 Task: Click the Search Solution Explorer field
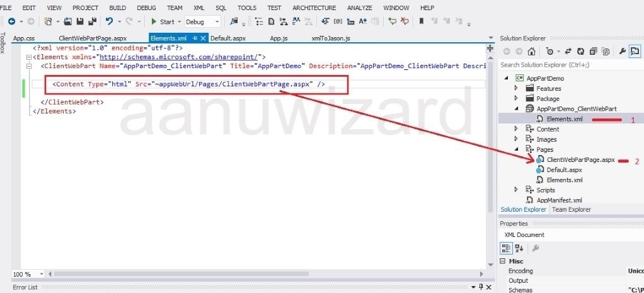(x=567, y=65)
